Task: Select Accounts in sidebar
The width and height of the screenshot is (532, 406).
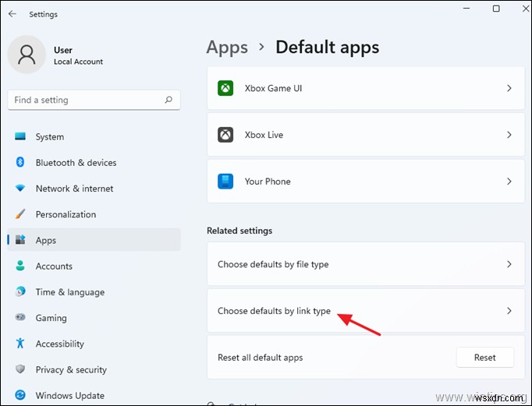Action: pos(94,266)
